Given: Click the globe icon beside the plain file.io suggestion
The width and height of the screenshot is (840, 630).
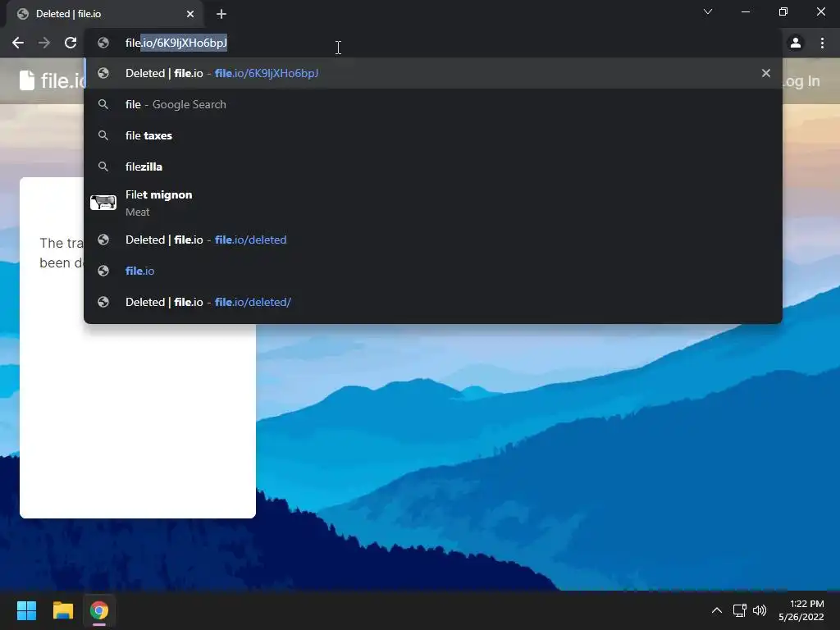Looking at the screenshot, I should click(x=103, y=271).
